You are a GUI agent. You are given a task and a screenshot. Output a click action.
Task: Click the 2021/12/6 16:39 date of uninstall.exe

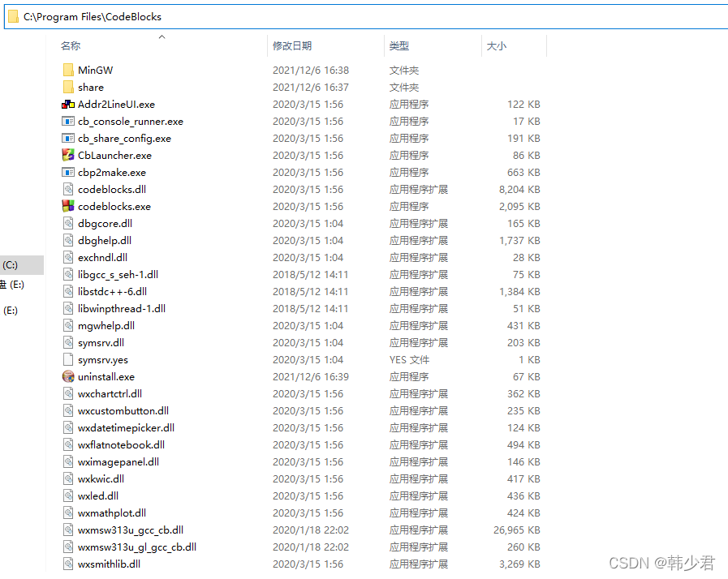click(311, 377)
